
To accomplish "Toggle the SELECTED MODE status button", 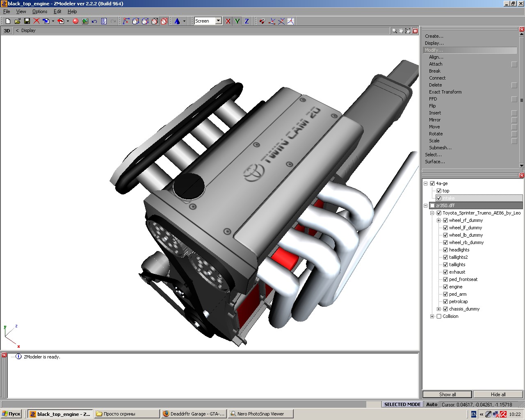I will tap(402, 404).
